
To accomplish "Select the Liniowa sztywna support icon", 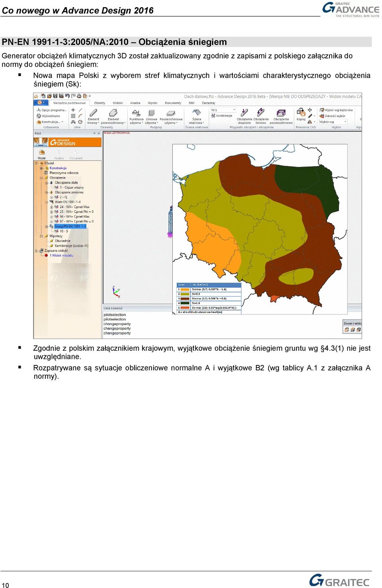I will (x=151, y=113).
